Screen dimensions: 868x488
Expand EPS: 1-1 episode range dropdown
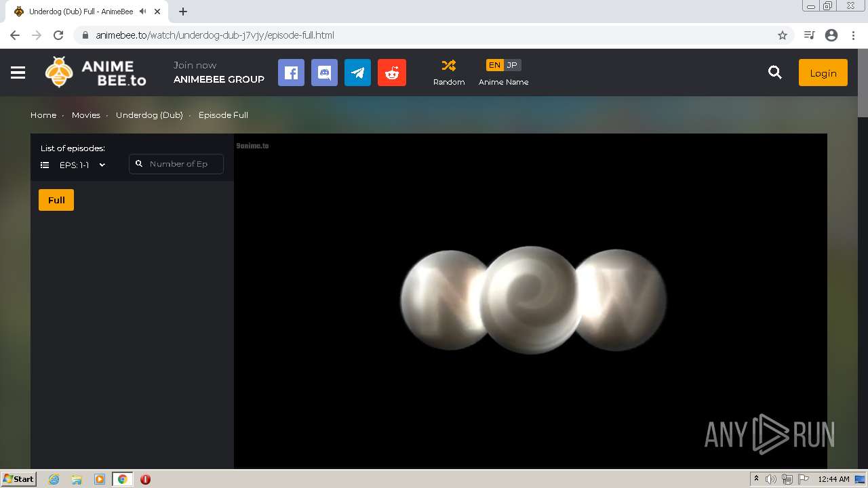82,165
